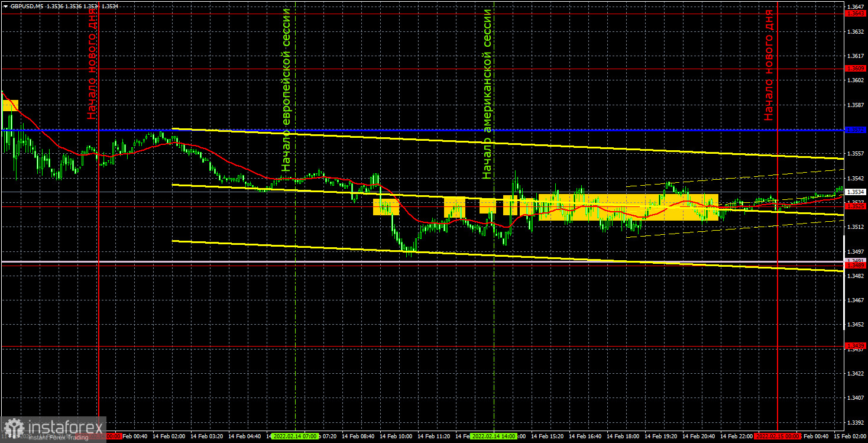Select the 1.3587 axis price label
This screenshot has height=443, width=868.
tap(855, 105)
